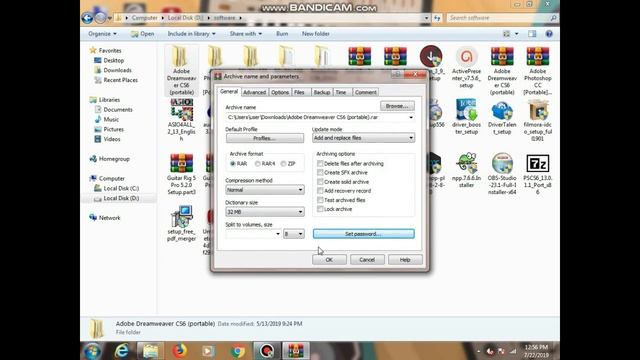Screen dimensions: 640x360
Task: Switch to the Options tab
Action: [x=280, y=92]
